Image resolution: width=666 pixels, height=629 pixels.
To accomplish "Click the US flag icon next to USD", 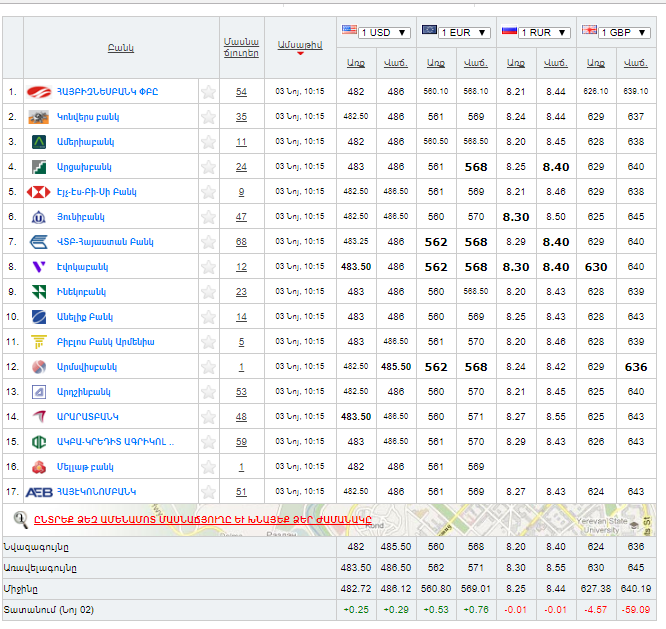I will tap(349, 30).
